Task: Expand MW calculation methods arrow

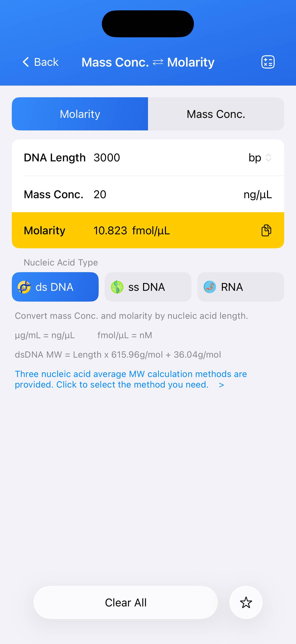Action: [221, 385]
